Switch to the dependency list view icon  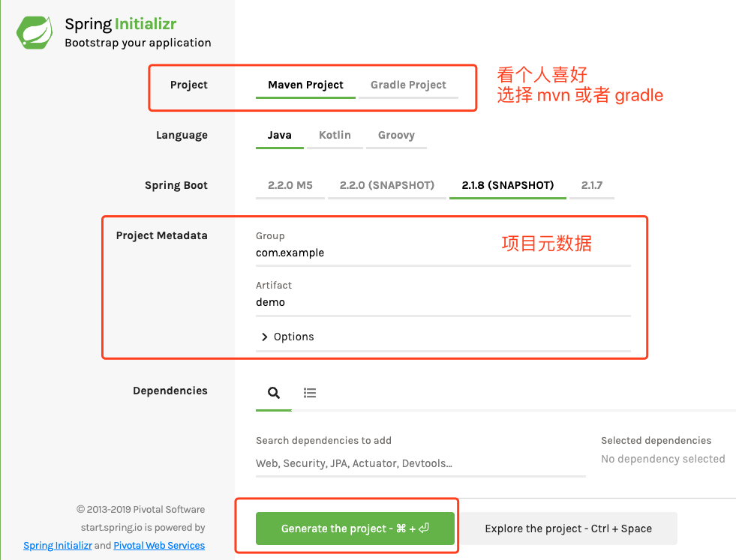pos(310,393)
